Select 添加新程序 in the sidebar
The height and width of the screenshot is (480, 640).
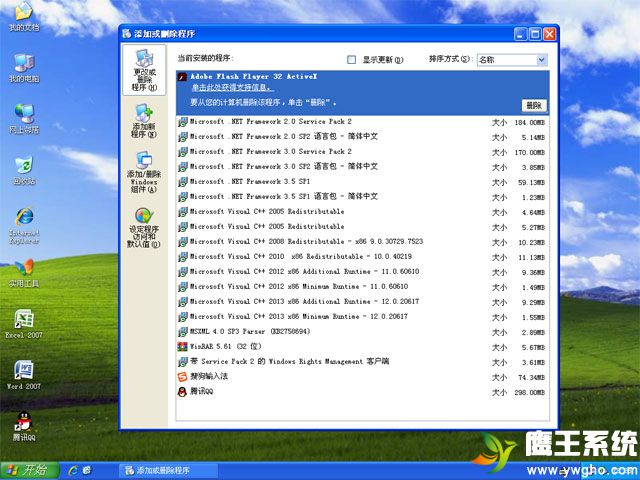click(x=144, y=121)
